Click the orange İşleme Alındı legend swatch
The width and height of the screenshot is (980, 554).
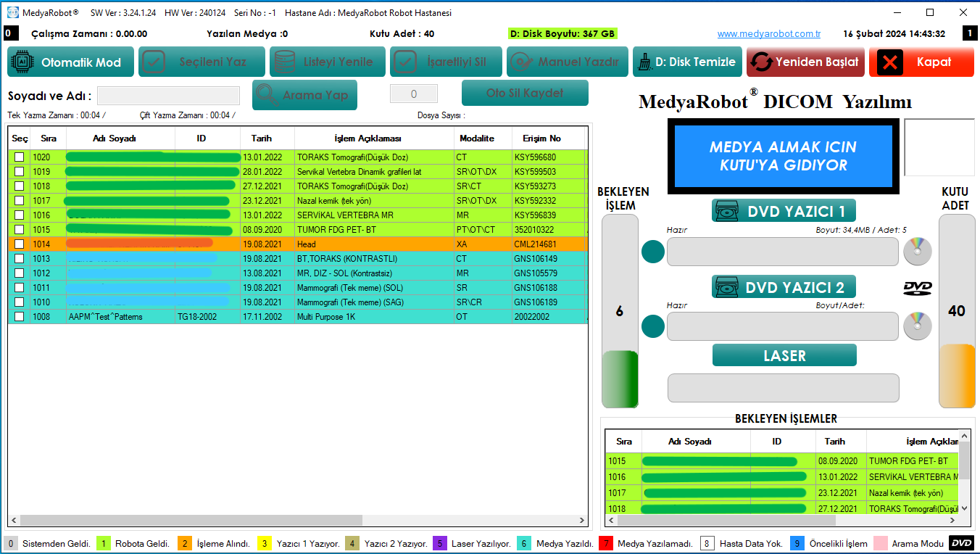click(185, 544)
